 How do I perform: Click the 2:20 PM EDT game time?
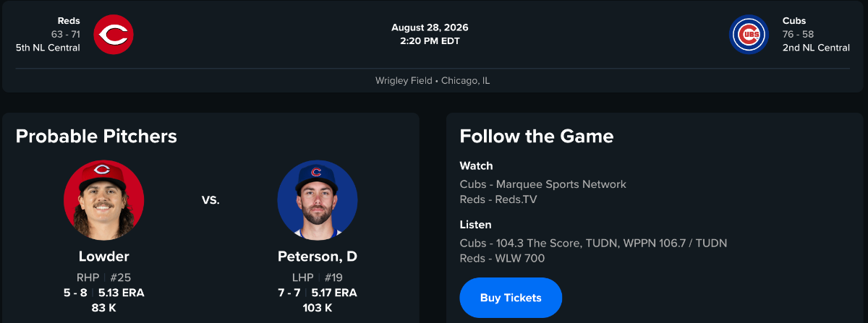click(430, 41)
